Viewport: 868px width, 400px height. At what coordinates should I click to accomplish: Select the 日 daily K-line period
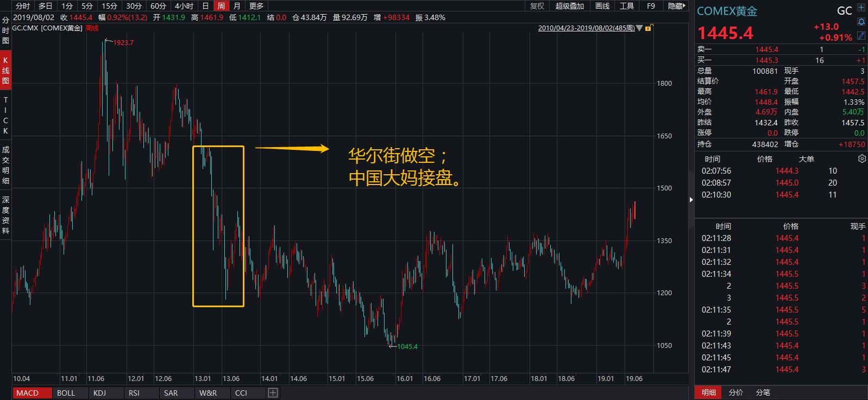point(205,6)
